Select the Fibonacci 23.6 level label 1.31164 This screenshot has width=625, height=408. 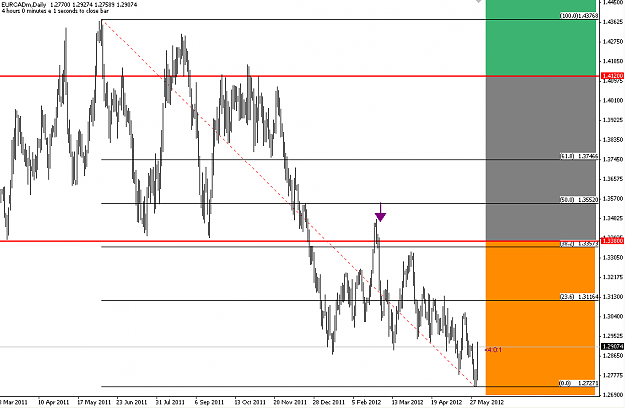coord(579,297)
